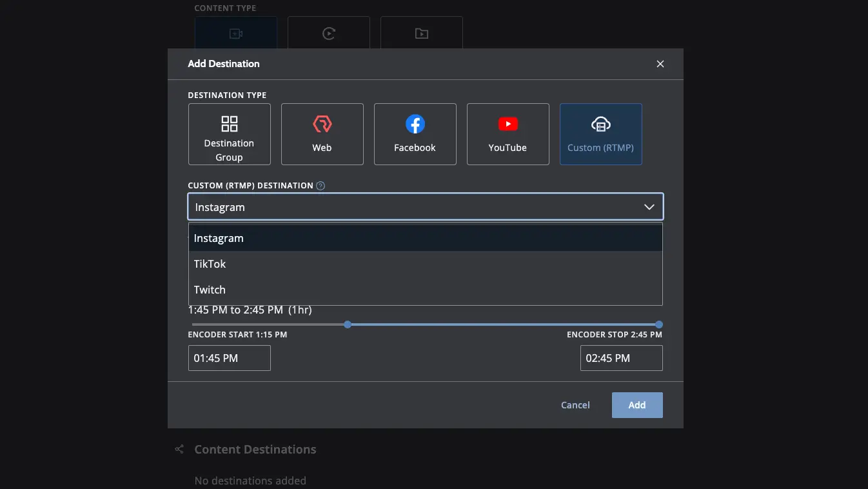Pick Instagram from the dropdown list

(x=426, y=238)
